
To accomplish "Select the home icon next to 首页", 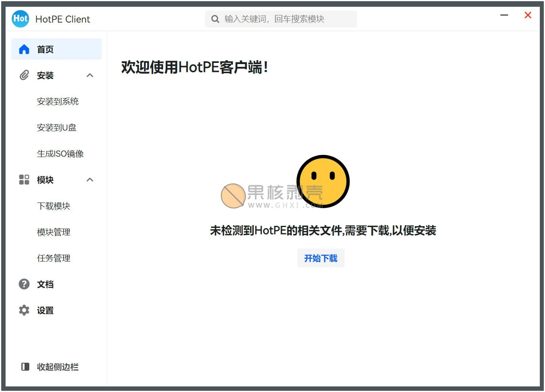I will click(24, 49).
